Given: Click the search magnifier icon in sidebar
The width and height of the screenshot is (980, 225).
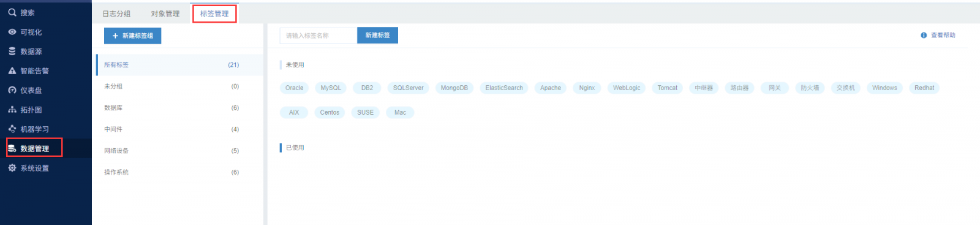Looking at the screenshot, I should (x=12, y=12).
